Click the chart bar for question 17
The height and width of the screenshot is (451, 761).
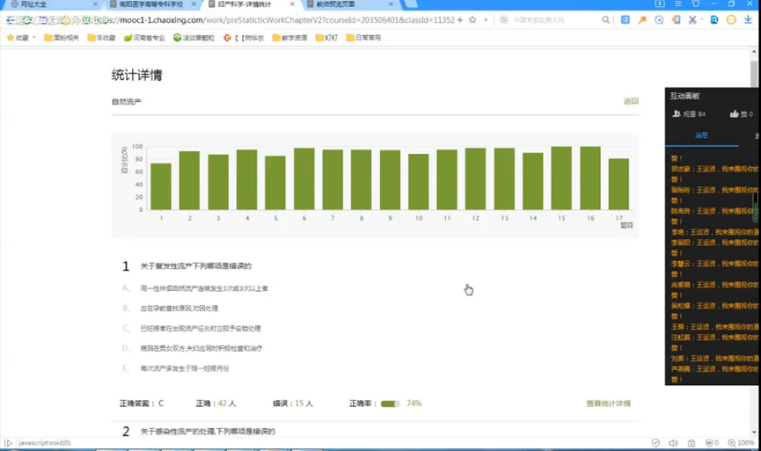(619, 184)
